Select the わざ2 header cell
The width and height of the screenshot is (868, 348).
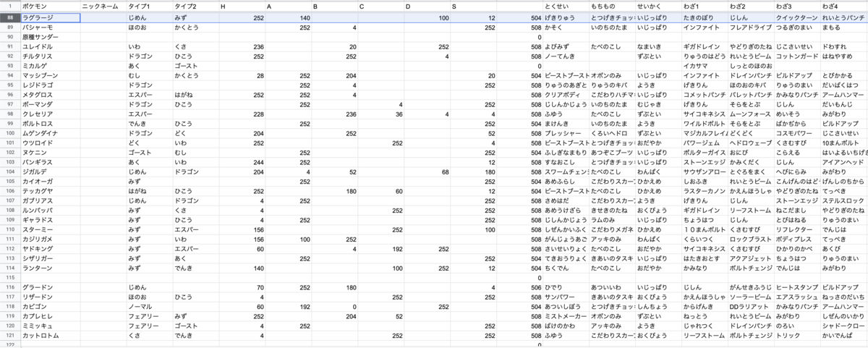point(751,6)
